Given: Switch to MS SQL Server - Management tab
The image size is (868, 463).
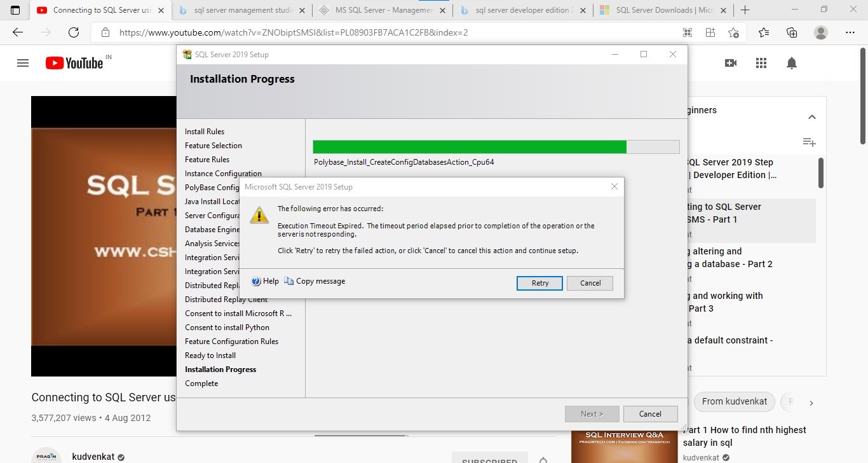Looking at the screenshot, I should coord(383,10).
